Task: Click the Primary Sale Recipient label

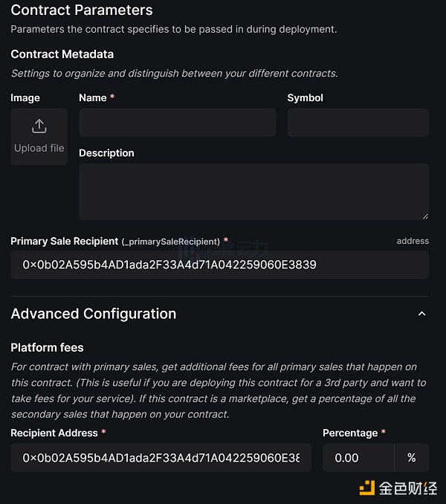Action: [65, 241]
